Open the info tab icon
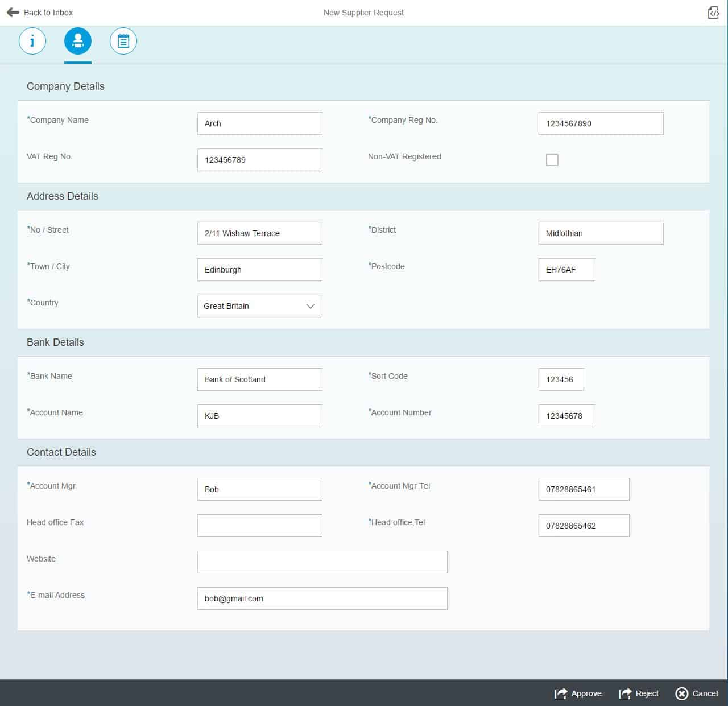728x706 pixels. pyautogui.click(x=32, y=41)
